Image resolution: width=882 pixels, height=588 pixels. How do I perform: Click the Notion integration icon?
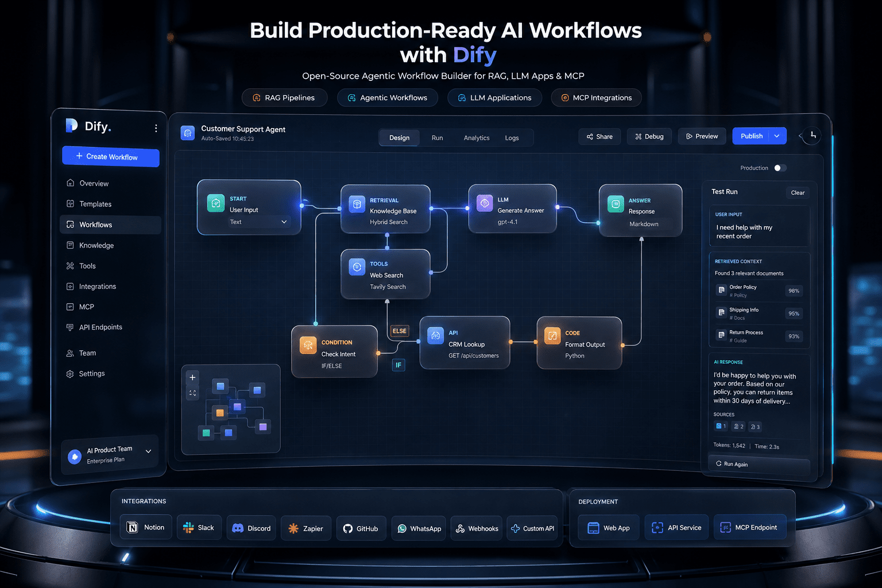pos(132,527)
